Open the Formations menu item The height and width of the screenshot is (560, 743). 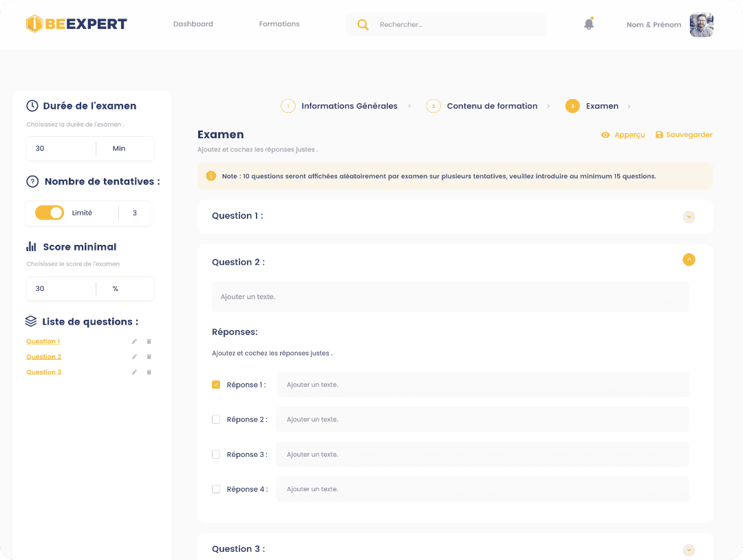[279, 24]
